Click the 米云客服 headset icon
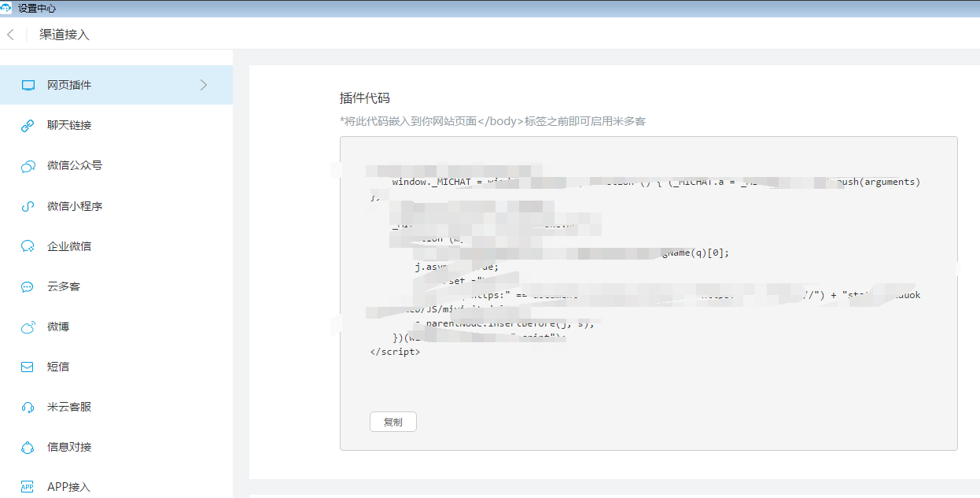980x498 pixels. (x=28, y=407)
